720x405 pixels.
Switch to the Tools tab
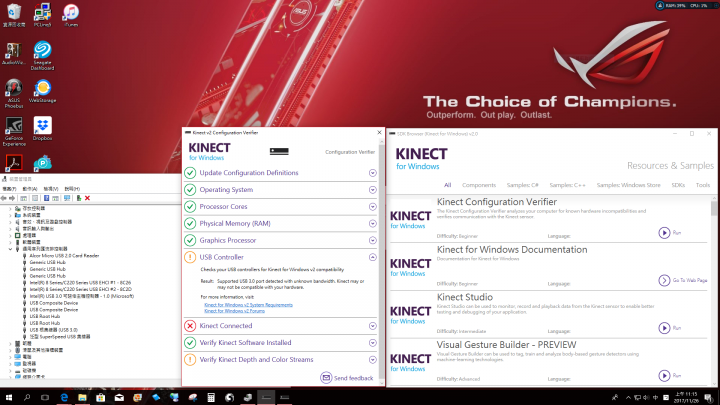(703, 185)
